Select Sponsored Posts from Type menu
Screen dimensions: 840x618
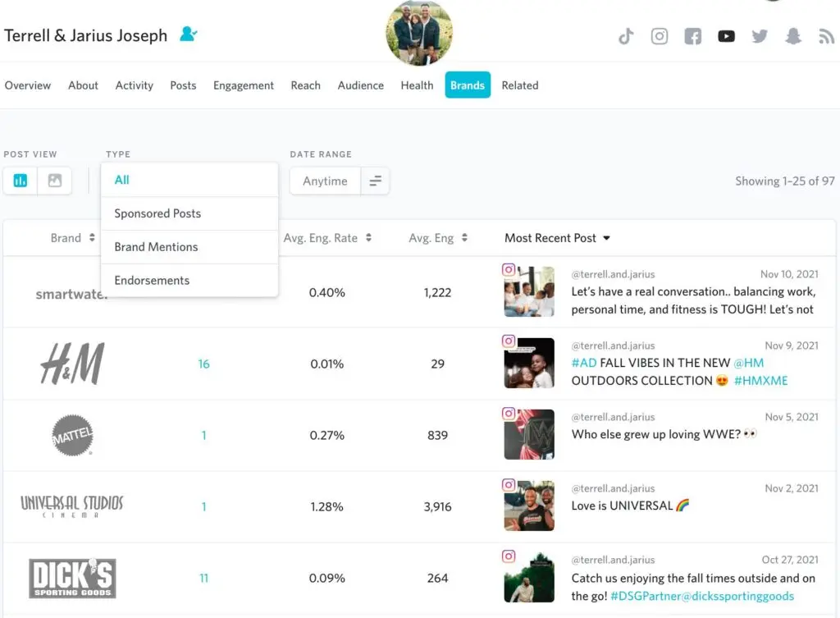[157, 213]
